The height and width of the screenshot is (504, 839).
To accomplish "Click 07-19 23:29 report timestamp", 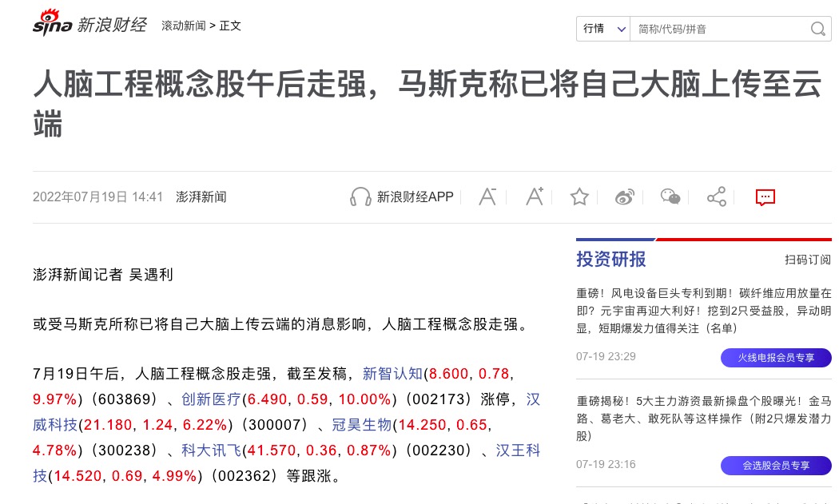I will coord(606,356).
